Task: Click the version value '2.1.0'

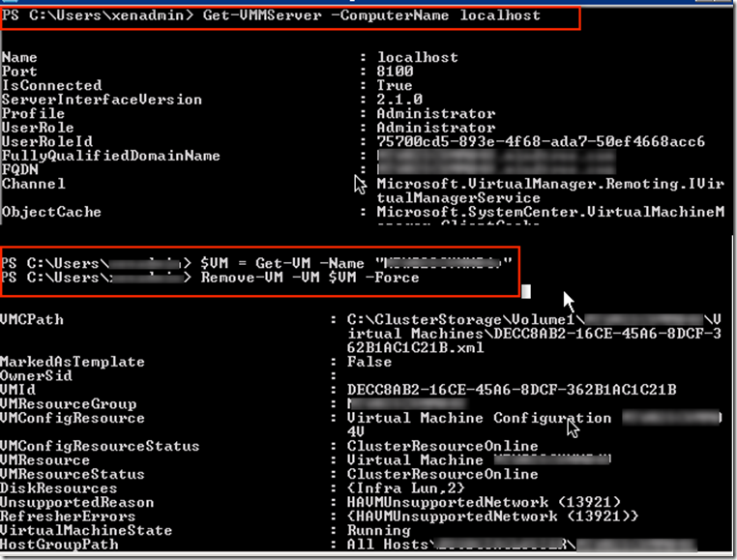Action: [x=399, y=100]
